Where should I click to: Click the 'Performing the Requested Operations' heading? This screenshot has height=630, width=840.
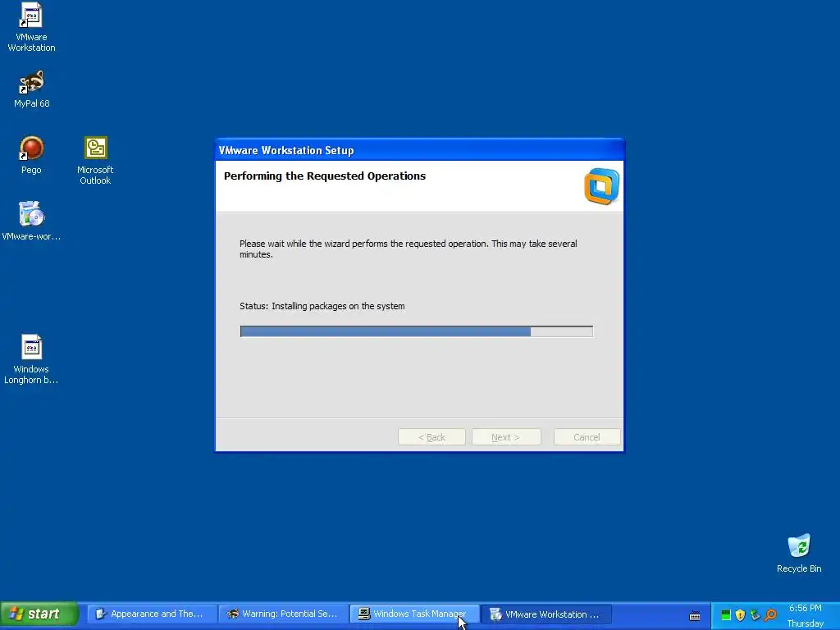[x=325, y=176]
